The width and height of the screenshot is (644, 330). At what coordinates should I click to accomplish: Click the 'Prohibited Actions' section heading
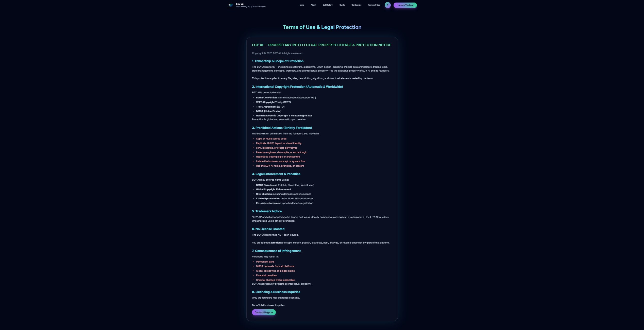click(x=282, y=128)
